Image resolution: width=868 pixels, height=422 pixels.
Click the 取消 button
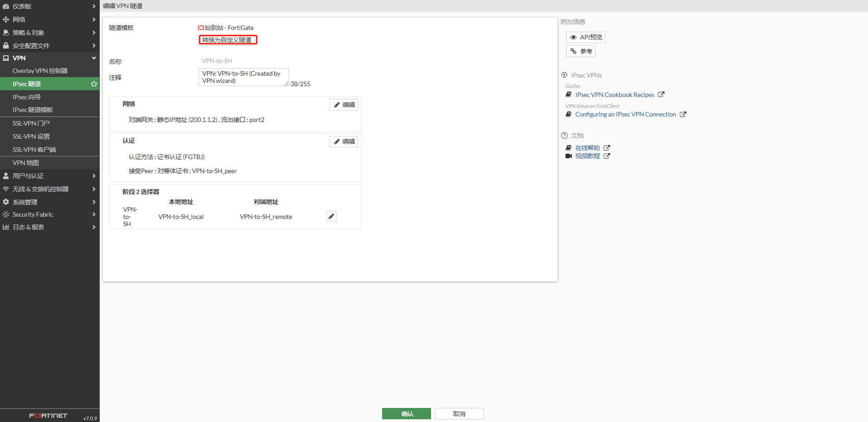point(459,413)
